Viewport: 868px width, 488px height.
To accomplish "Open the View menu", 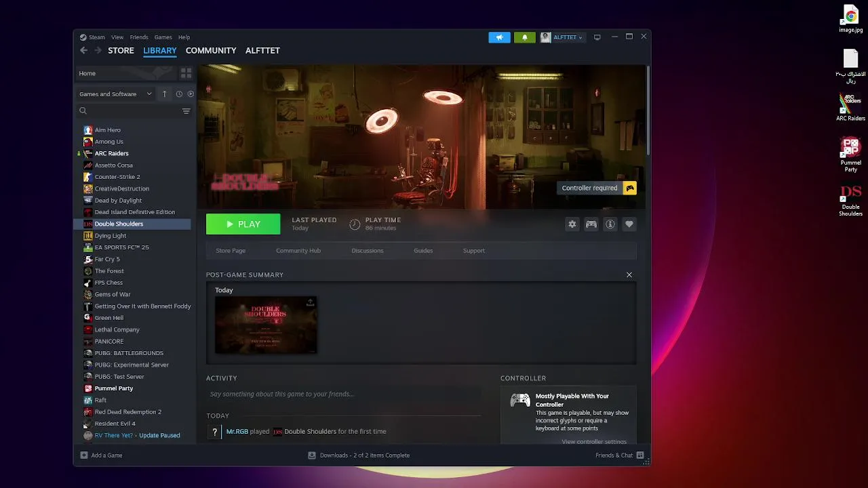I will 117,37.
